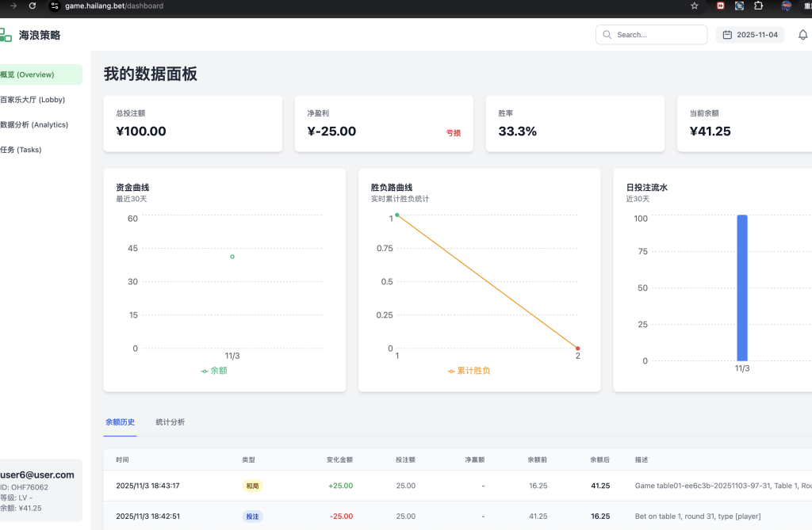Toggle the 累计胜负 legend in 胜负路曲线 chart
812x530 pixels.
click(469, 371)
